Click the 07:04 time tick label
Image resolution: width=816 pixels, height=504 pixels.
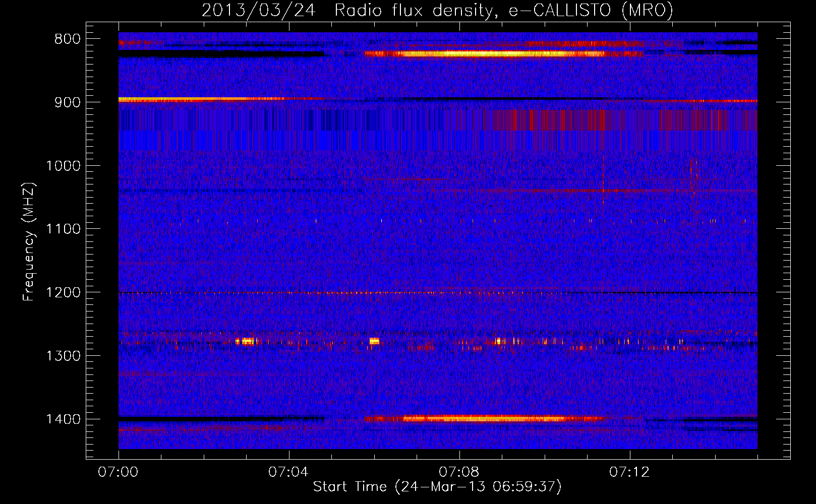tap(288, 472)
